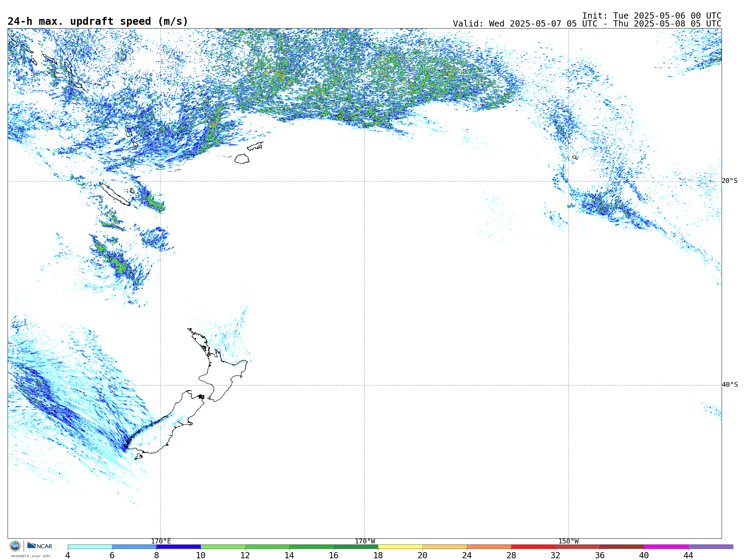
Task: Select the muted red 32–36 color swatch
Action: point(578,547)
